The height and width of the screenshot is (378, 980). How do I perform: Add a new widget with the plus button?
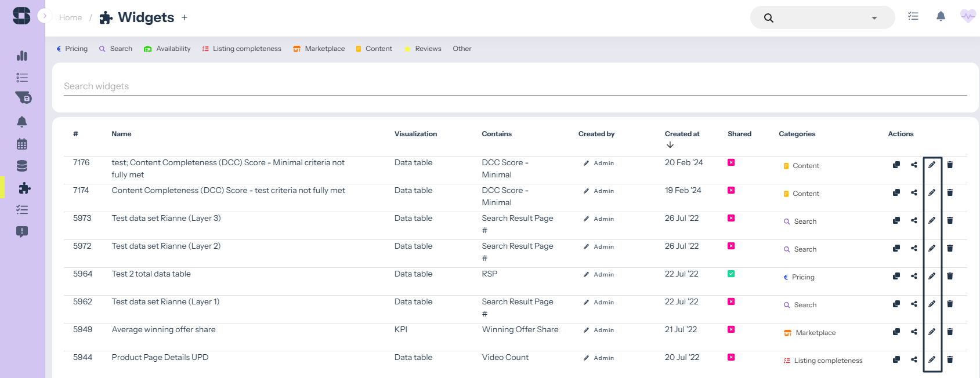click(x=185, y=17)
